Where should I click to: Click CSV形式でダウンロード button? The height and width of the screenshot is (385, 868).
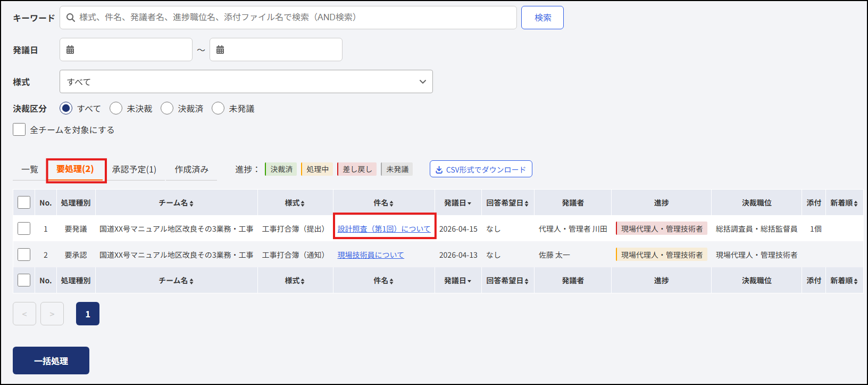[x=481, y=169]
